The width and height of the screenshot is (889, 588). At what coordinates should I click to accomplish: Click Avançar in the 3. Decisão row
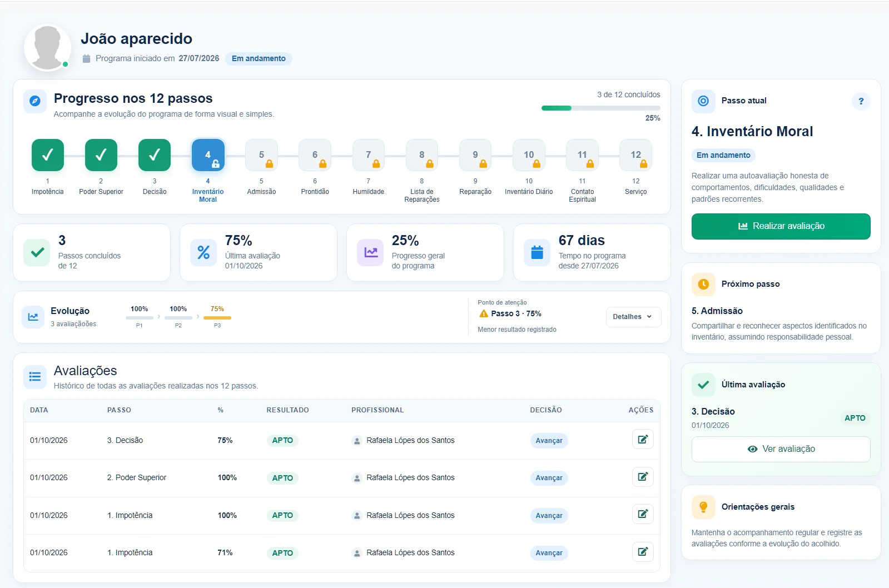tap(549, 441)
